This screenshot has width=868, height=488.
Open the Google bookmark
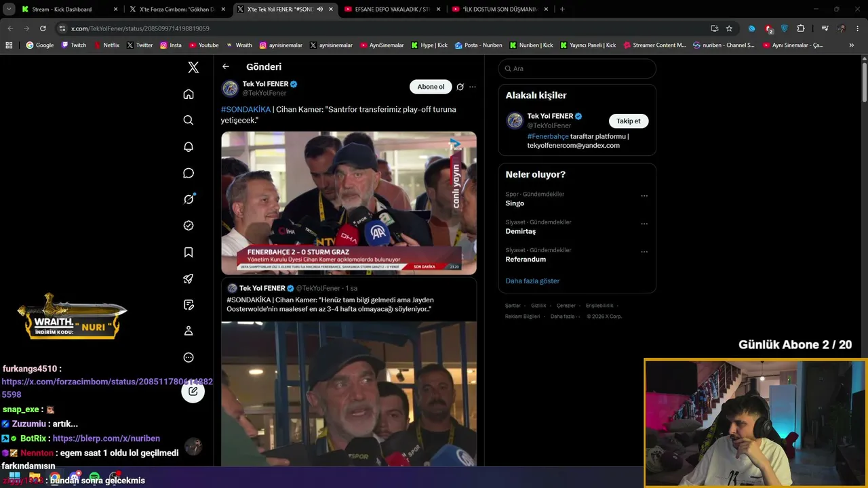click(40, 45)
